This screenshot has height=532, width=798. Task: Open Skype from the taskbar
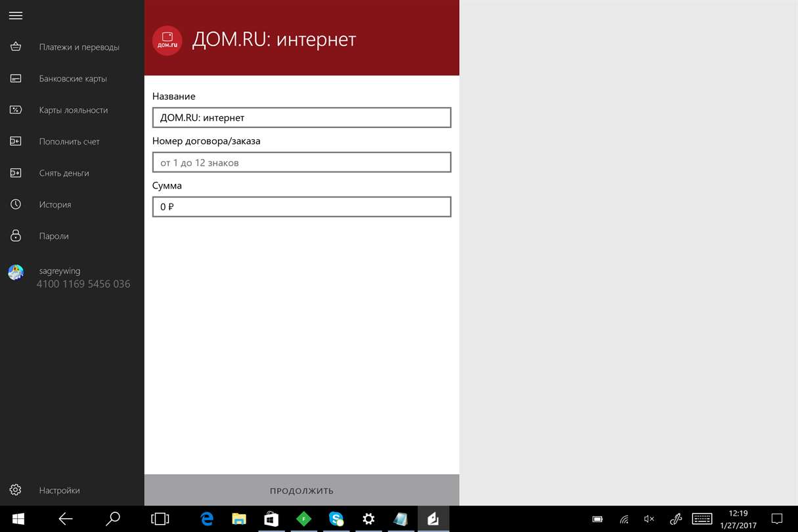pyautogui.click(x=336, y=519)
